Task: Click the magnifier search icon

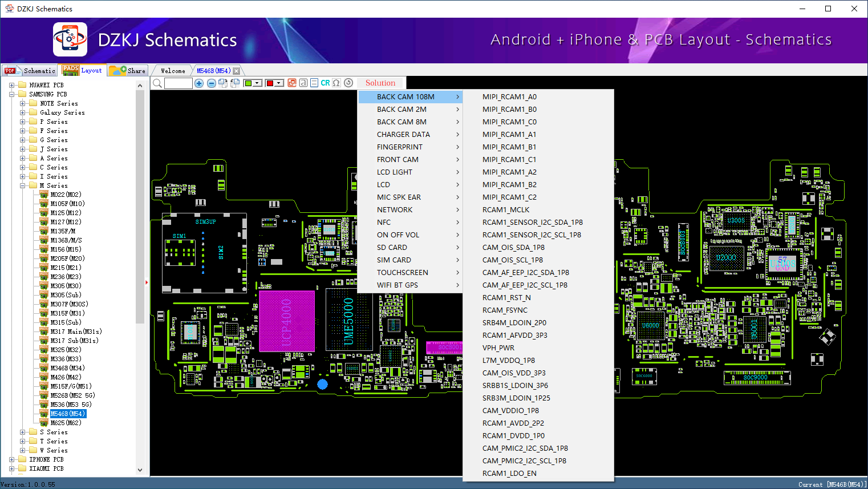Action: pyautogui.click(x=157, y=83)
